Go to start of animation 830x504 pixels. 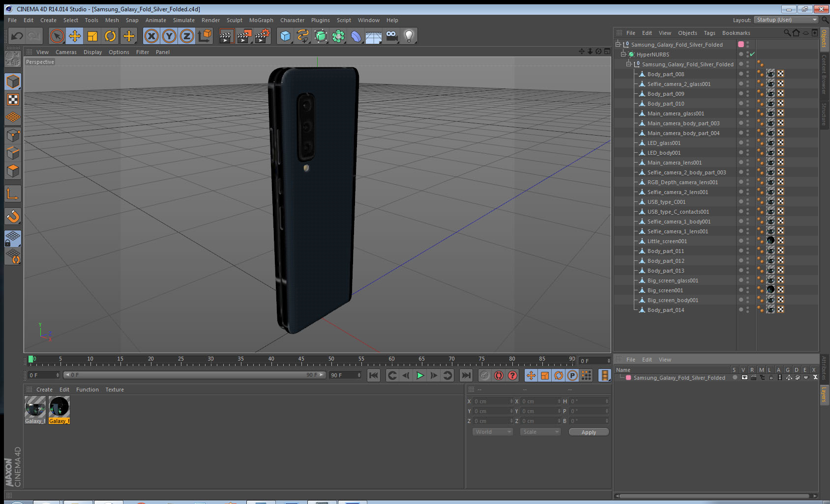coord(374,375)
